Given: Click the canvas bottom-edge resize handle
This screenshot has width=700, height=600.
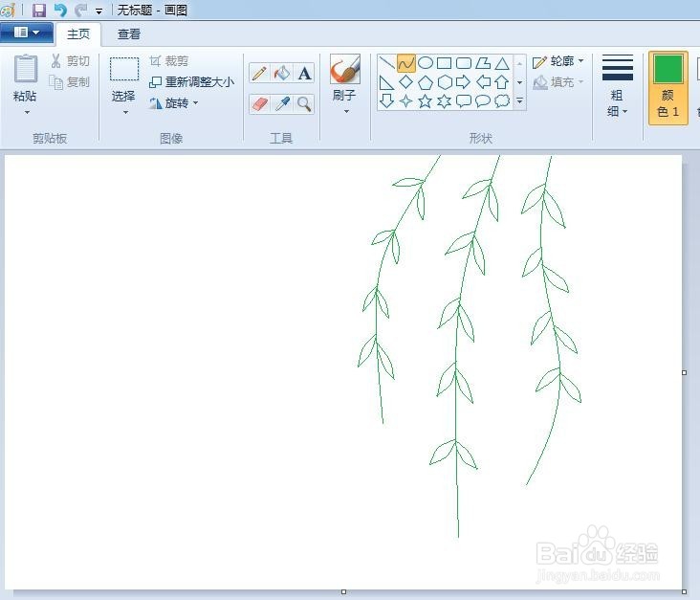Looking at the screenshot, I should (343, 592).
